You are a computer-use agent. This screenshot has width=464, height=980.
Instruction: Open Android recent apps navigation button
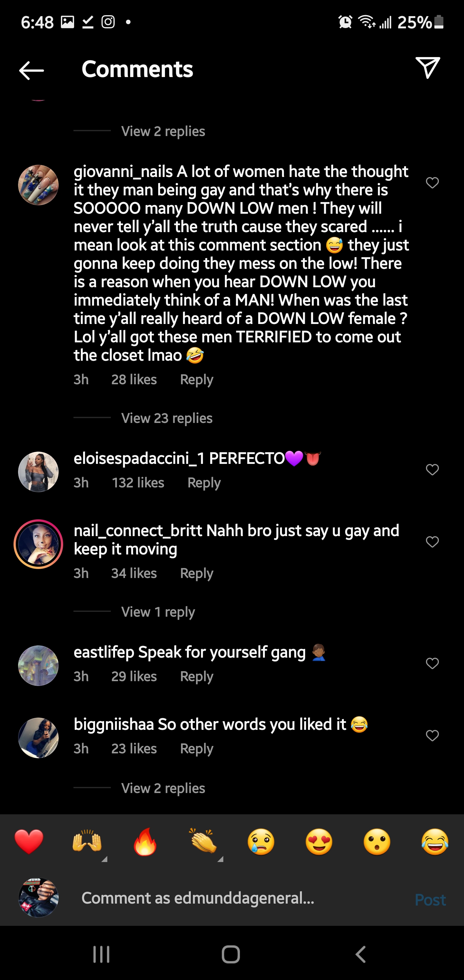pyautogui.click(x=101, y=954)
